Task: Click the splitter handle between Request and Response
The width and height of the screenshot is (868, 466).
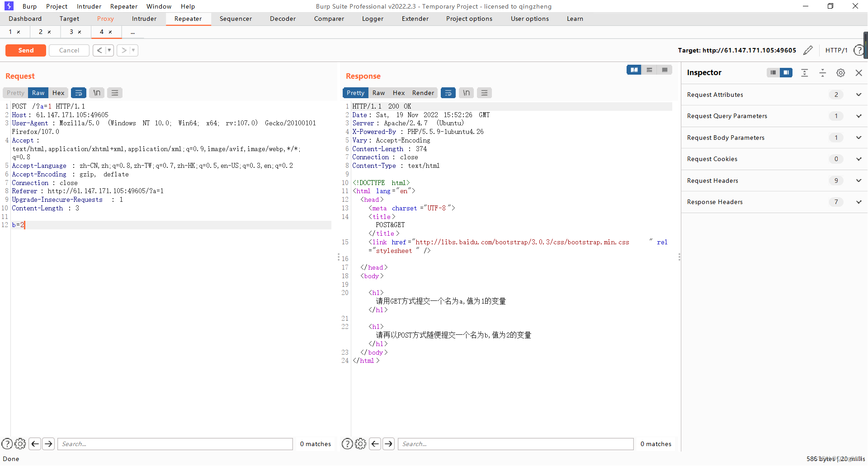Action: coord(338,257)
